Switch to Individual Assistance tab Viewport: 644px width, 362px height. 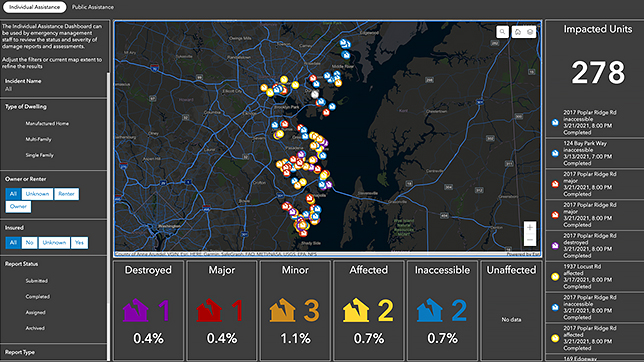click(34, 7)
